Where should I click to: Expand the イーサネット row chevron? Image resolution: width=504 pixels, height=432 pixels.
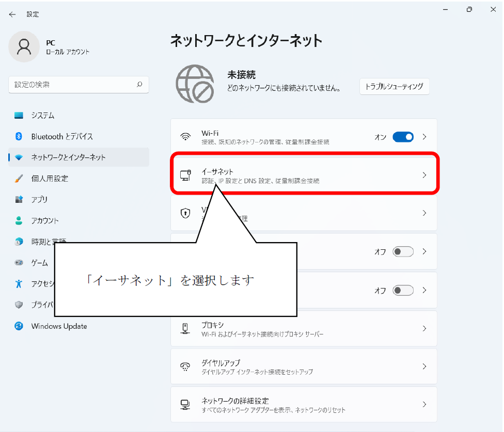coord(424,175)
